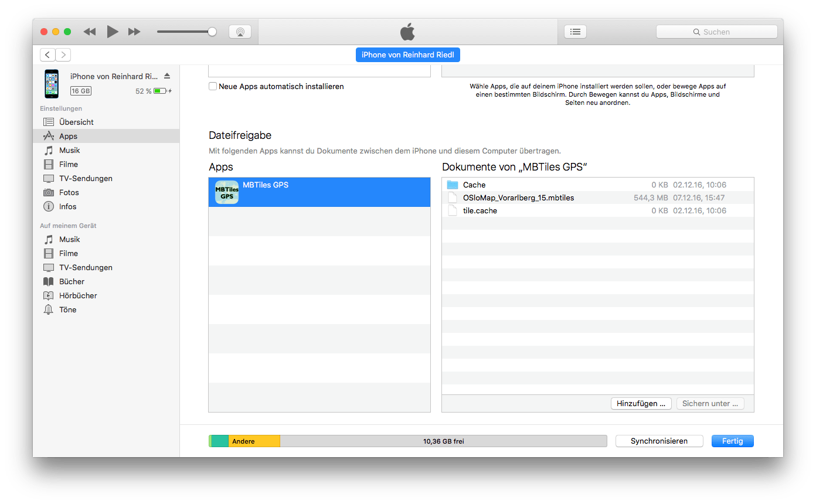Screen dimensions: 816x504
Task: Click the Apple logo in the display area
Action: pos(407,32)
